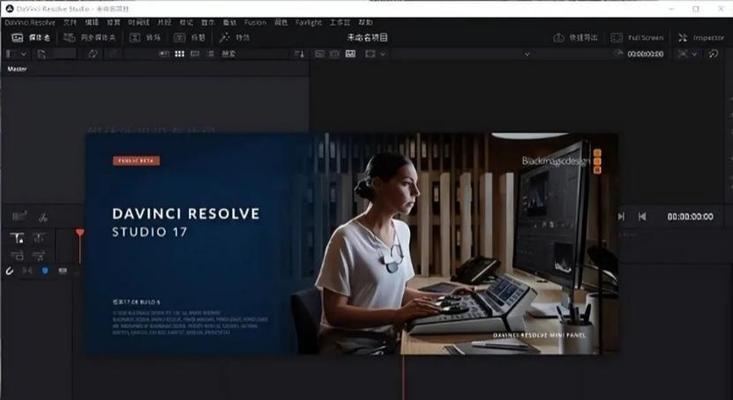Open the 文件 menu
This screenshot has width=733, height=400.
click(70, 22)
